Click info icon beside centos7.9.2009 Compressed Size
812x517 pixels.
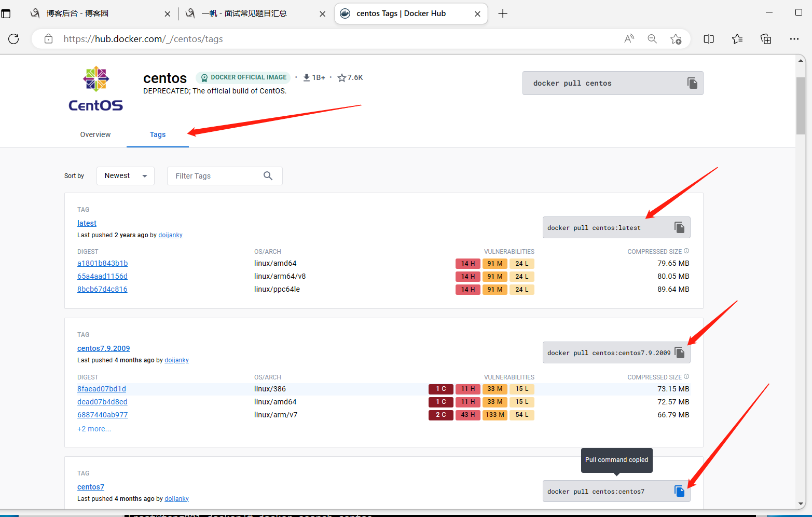[x=686, y=377]
